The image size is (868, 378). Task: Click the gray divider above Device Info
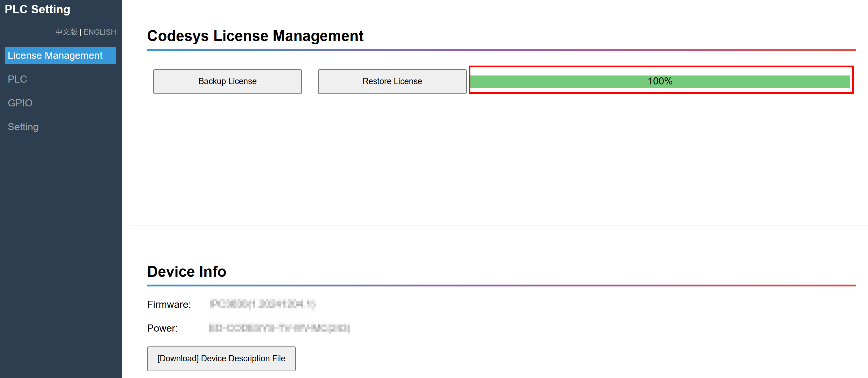click(495, 226)
